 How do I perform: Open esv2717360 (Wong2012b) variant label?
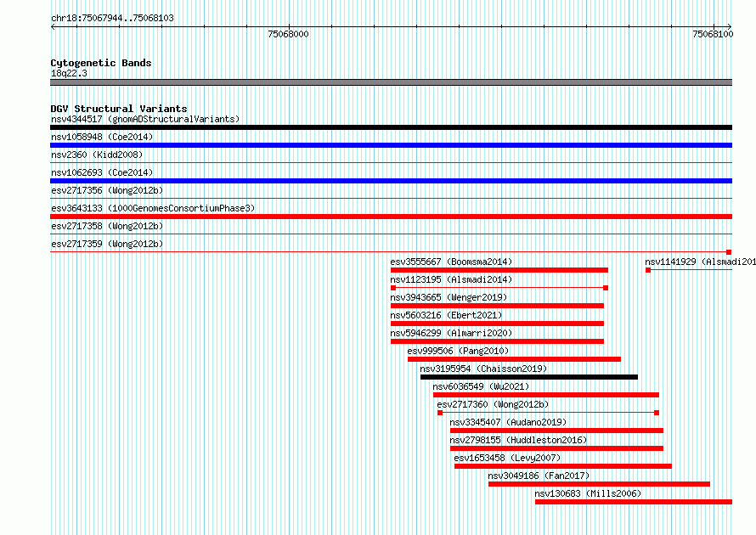[x=493, y=404]
